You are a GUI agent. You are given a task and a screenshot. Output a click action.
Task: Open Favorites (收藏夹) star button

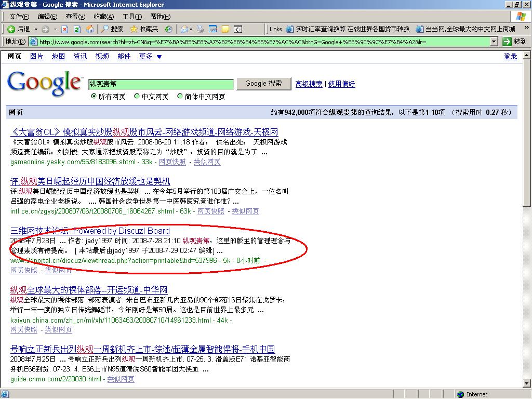[144, 29]
